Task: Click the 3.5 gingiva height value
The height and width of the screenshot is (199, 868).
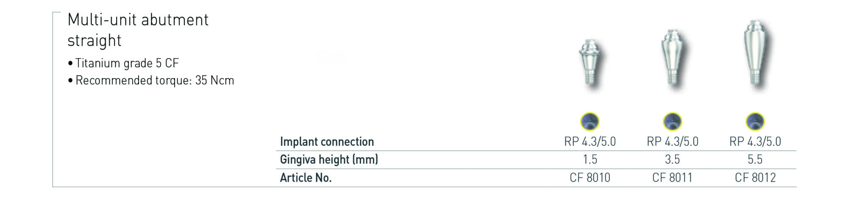Action: [x=672, y=160]
